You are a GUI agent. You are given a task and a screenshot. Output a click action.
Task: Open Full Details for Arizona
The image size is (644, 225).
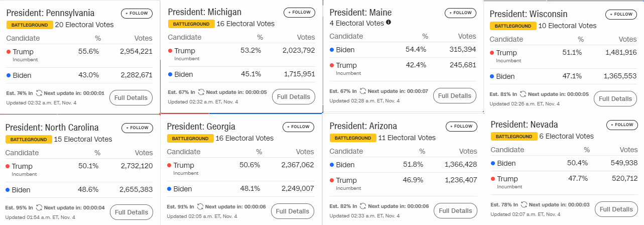pos(456,210)
